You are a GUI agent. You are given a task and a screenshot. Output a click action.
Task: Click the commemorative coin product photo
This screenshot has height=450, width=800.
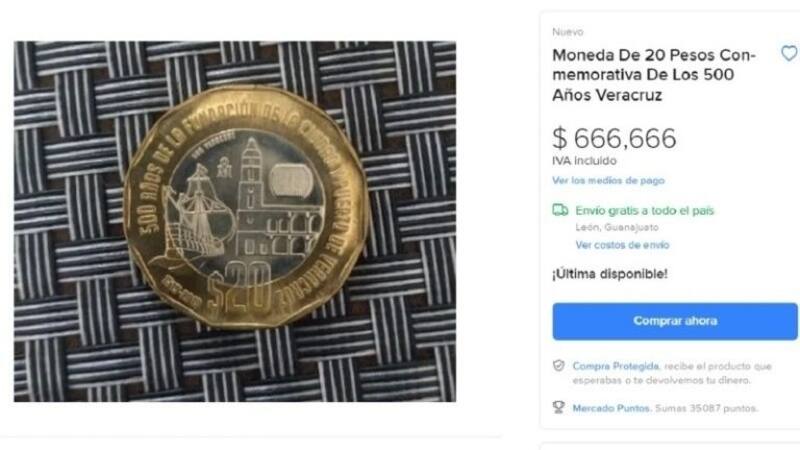235,221
